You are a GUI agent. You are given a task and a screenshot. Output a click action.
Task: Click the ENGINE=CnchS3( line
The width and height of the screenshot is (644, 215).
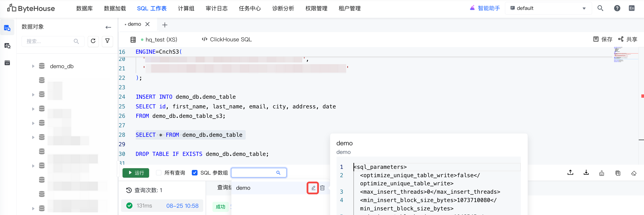[x=159, y=52]
